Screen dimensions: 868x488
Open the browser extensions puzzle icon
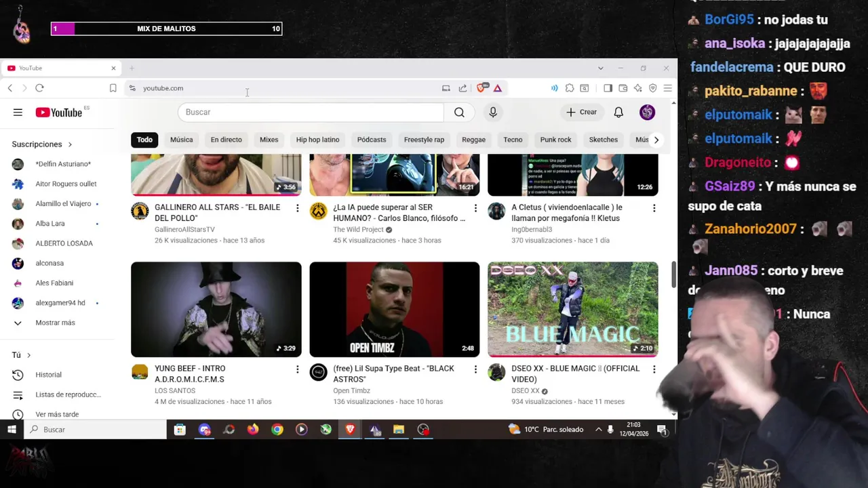pyautogui.click(x=570, y=88)
